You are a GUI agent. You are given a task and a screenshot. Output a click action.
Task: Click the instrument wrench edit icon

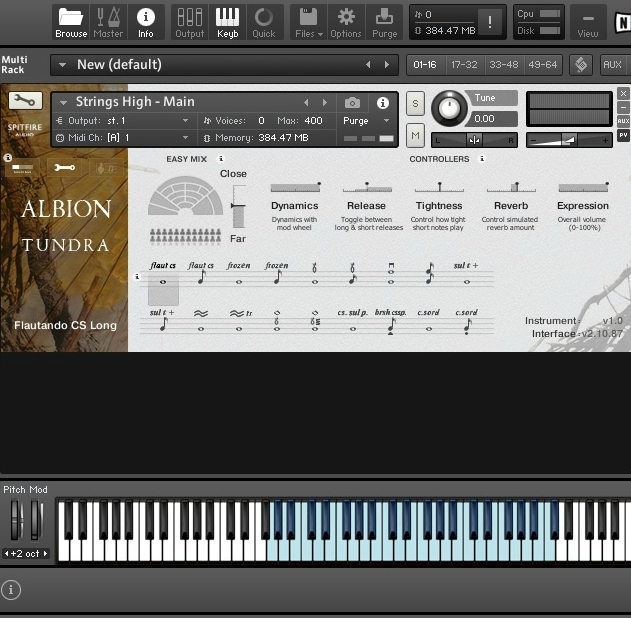click(x=25, y=101)
